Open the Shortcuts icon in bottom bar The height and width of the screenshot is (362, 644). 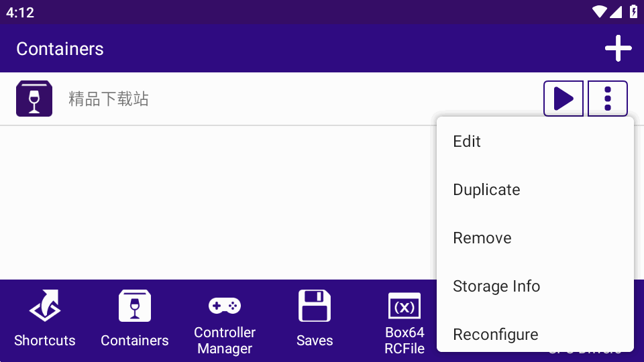pos(45,306)
